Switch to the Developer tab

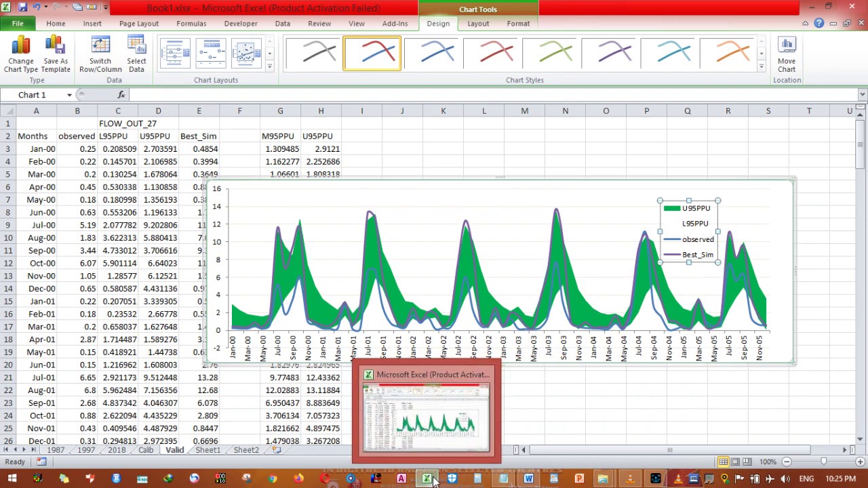click(x=241, y=24)
